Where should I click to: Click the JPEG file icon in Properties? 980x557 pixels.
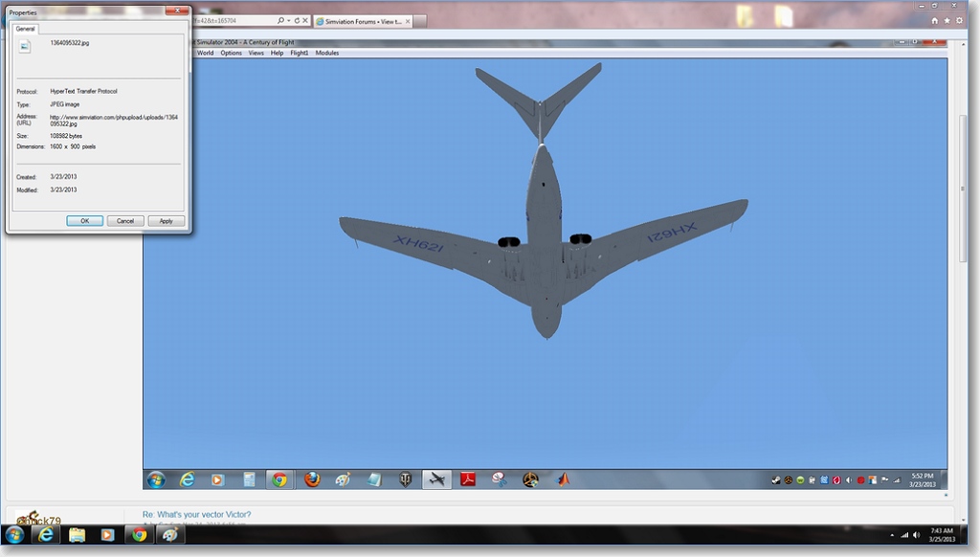click(24, 46)
